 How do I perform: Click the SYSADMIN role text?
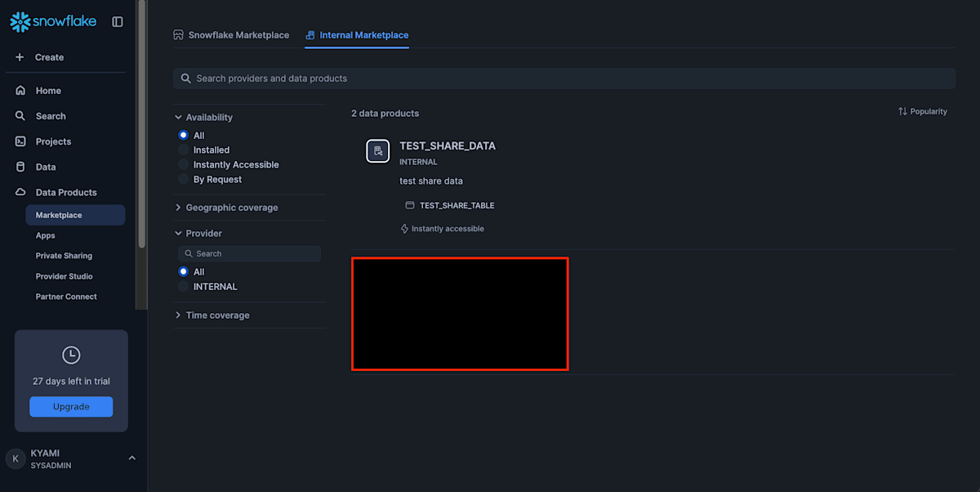pos(51,466)
